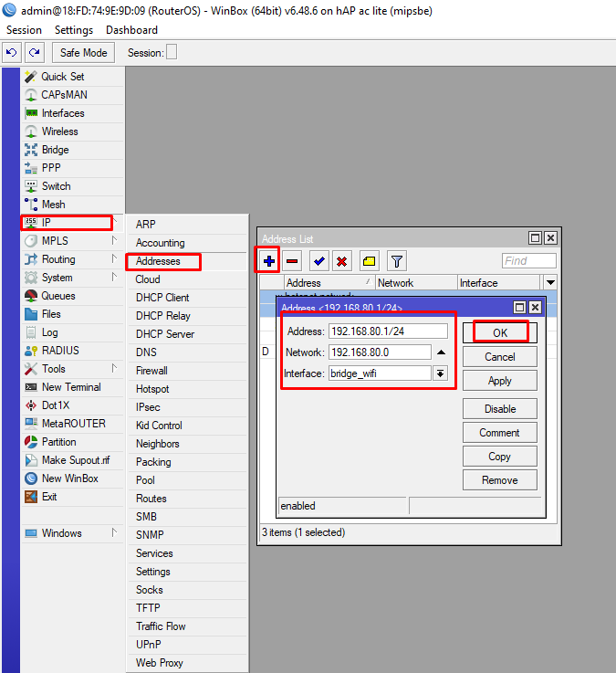This screenshot has width=616, height=673.
Task: Click the Undo arrow icon in toolbar
Action: coord(12,53)
